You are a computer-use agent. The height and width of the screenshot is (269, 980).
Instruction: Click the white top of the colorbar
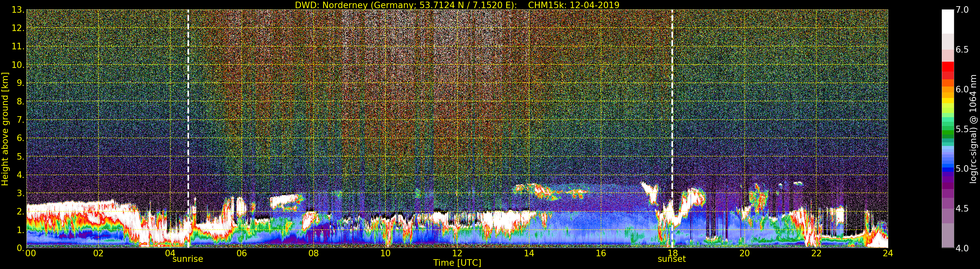[948, 21]
